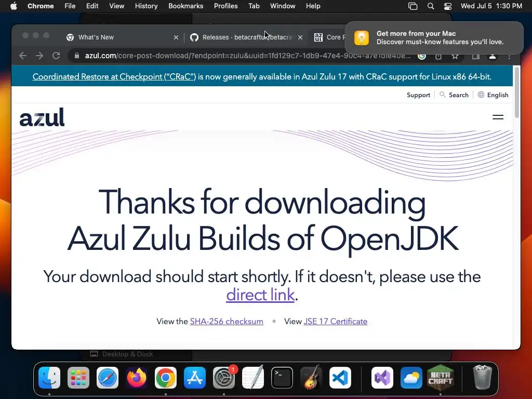Viewport: 532px width, 399px height.
Task: Click the azul logo
Action: pos(42,117)
